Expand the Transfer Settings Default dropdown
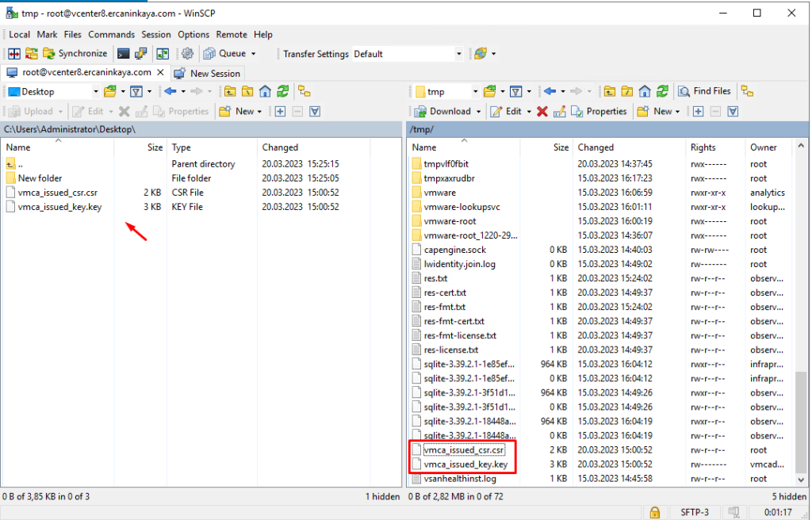This screenshot has width=812, height=520. point(458,54)
